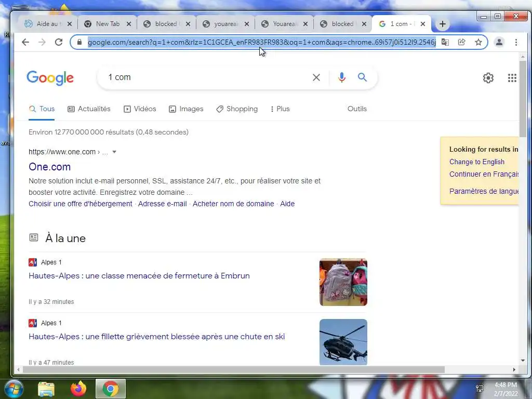Open the Chrome three-dot menu
The width and height of the screenshot is (532, 399).
pos(516,42)
